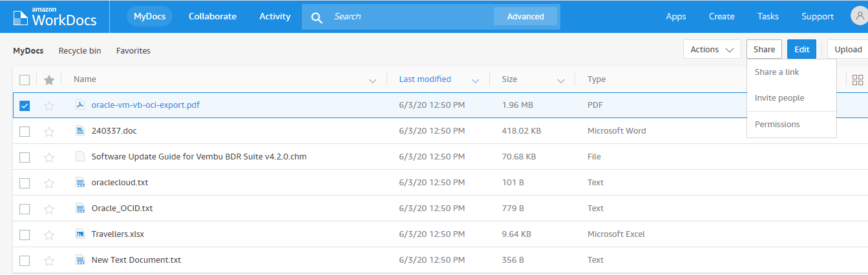The height and width of the screenshot is (275, 868).
Task: Open the MyDocs navigation tab
Action: pos(149,16)
